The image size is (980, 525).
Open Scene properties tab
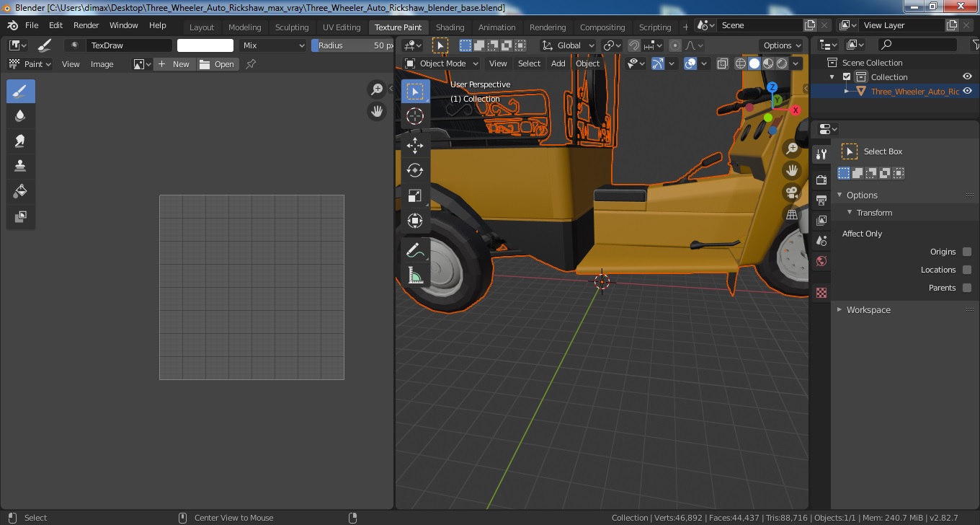(x=821, y=241)
